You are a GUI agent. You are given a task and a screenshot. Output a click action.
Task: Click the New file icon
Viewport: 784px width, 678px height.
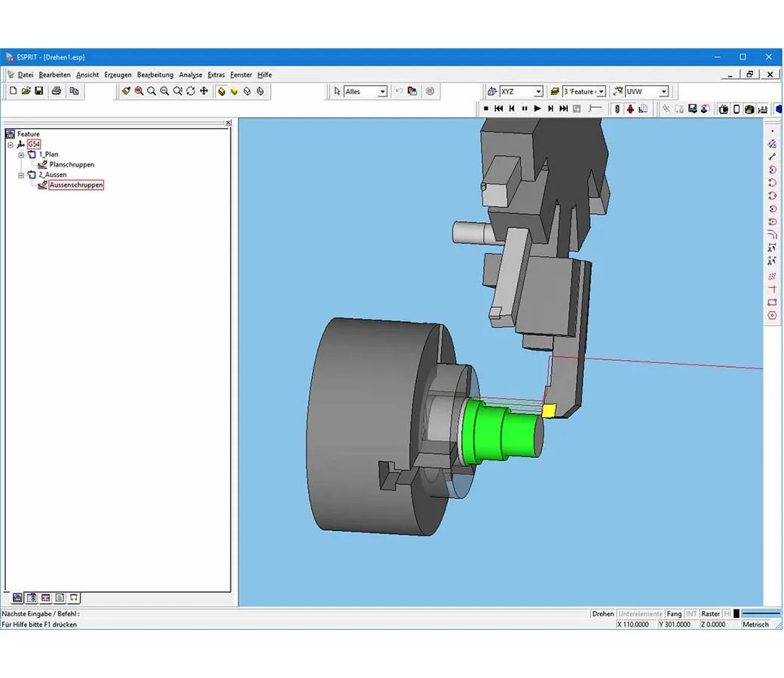coord(13,91)
